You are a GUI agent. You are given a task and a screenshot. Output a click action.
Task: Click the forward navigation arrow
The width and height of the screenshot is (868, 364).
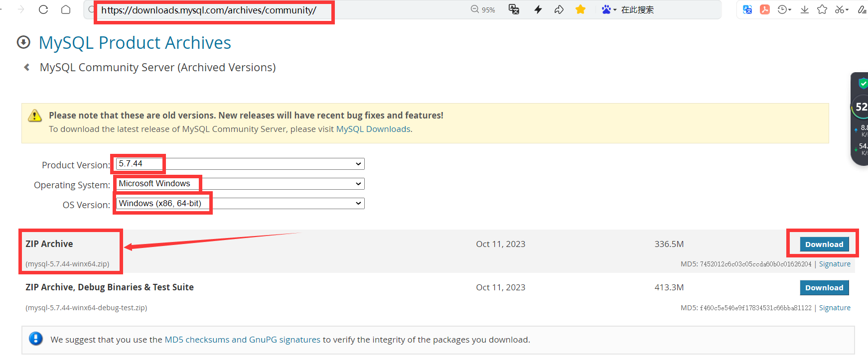coord(20,9)
